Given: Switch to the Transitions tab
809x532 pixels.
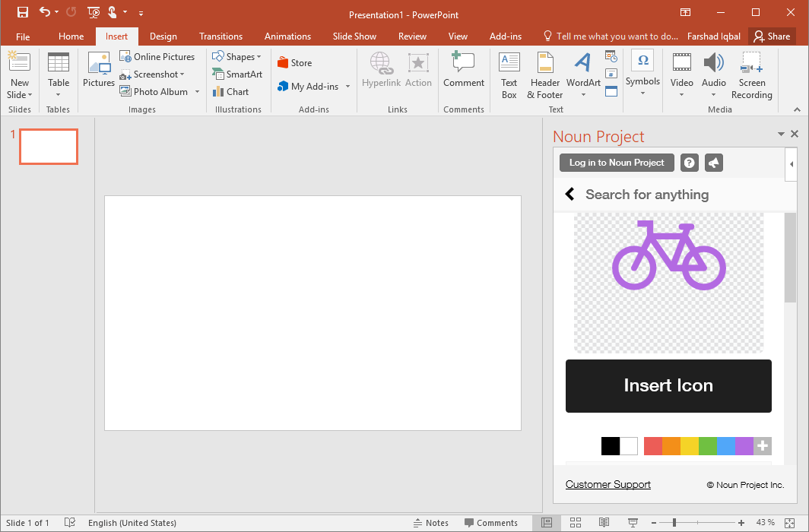Looking at the screenshot, I should pyautogui.click(x=220, y=36).
